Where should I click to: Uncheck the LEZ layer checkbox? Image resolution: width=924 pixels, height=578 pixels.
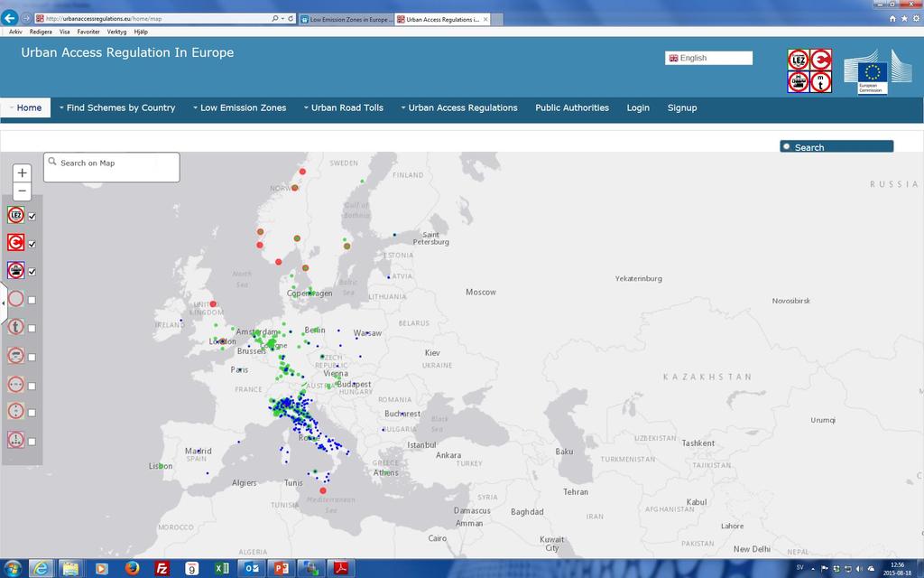pyautogui.click(x=32, y=217)
